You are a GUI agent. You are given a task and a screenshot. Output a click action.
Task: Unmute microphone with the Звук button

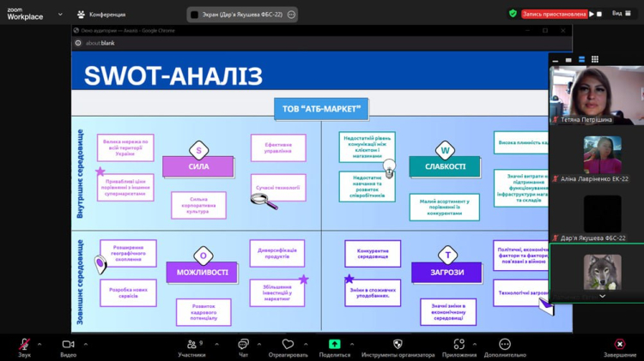tap(24, 345)
